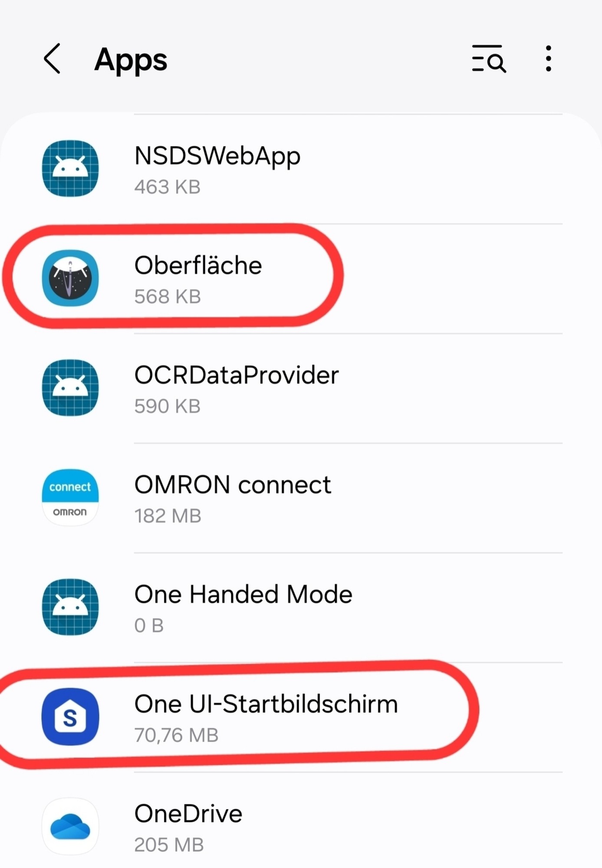Open the filter and search apps icon

[x=489, y=59]
